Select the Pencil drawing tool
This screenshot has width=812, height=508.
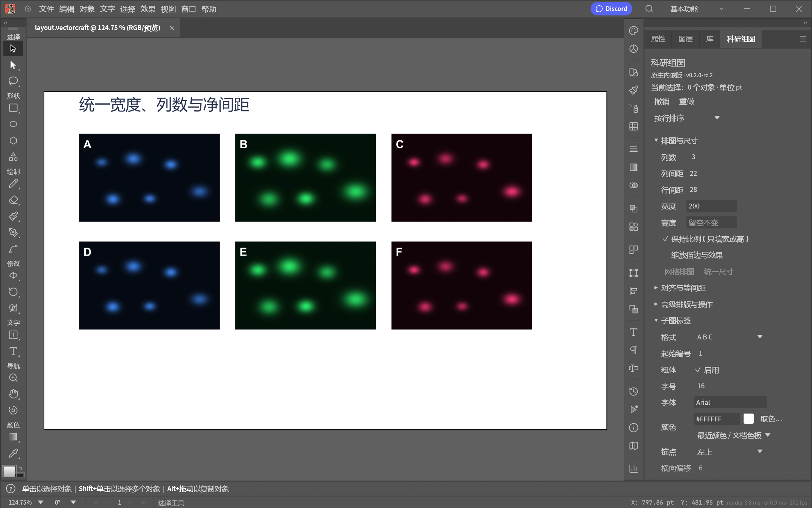13,184
